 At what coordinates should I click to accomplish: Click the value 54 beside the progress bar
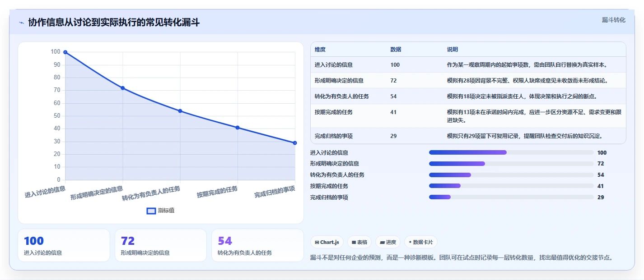pyautogui.click(x=601, y=175)
